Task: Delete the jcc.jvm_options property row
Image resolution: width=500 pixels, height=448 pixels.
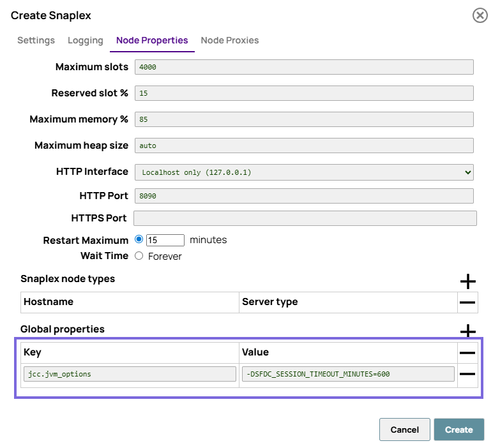Action: (467, 374)
